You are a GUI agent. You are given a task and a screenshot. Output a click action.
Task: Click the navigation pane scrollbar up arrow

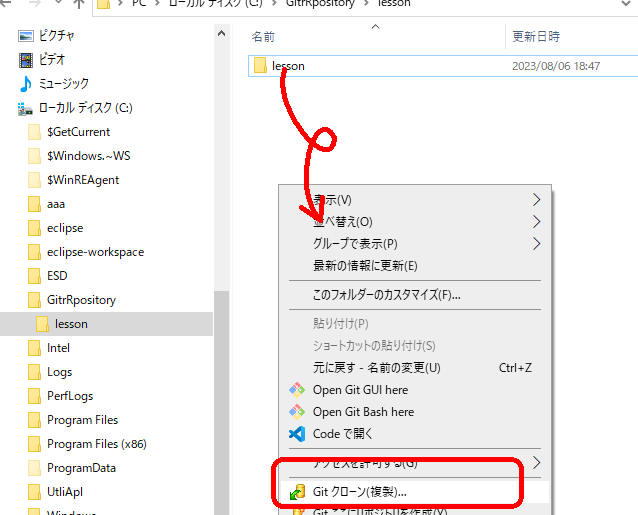pyautogui.click(x=221, y=34)
